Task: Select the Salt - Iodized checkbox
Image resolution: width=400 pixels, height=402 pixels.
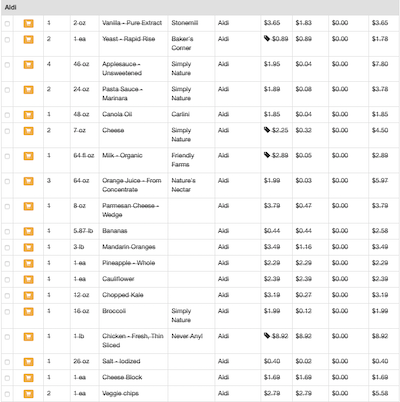Action: click(7, 362)
